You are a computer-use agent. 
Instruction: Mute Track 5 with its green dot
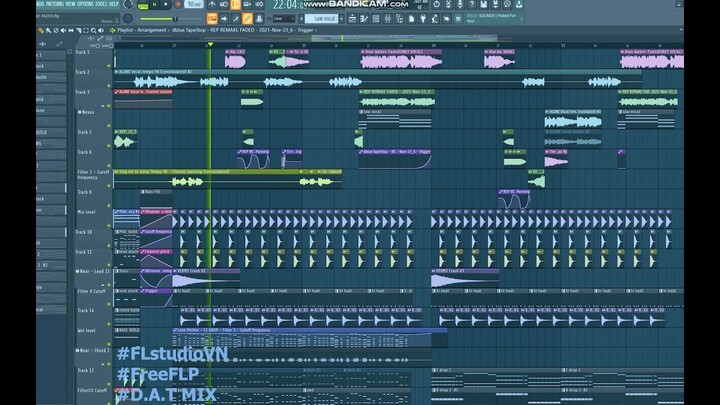(109, 145)
